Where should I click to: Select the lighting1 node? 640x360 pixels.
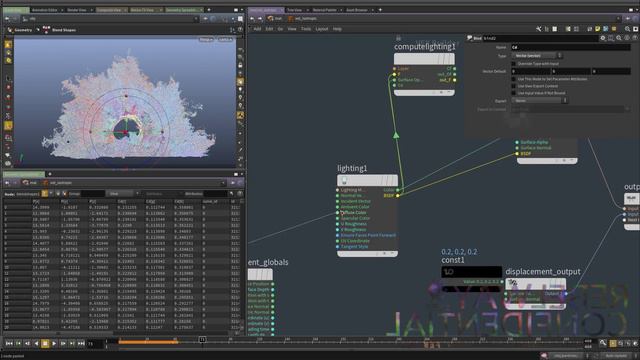tap(367, 180)
